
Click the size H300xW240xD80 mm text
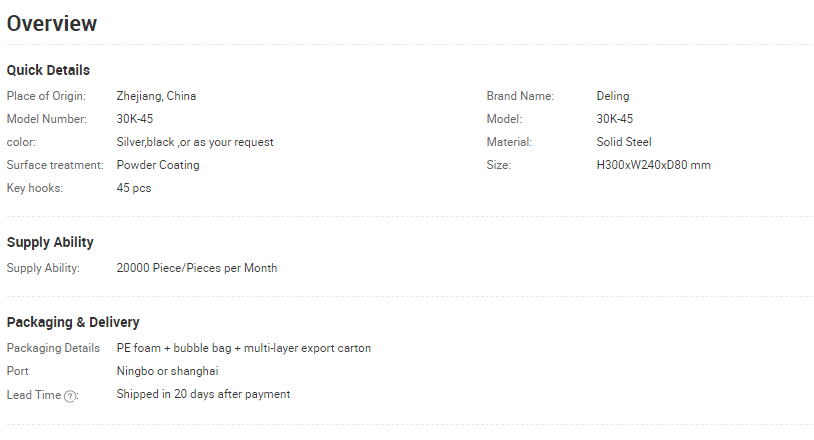click(x=653, y=165)
